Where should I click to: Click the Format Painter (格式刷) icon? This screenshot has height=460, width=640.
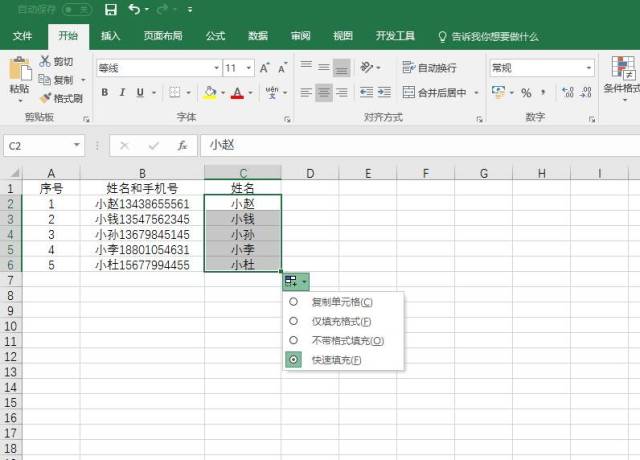coord(45,98)
